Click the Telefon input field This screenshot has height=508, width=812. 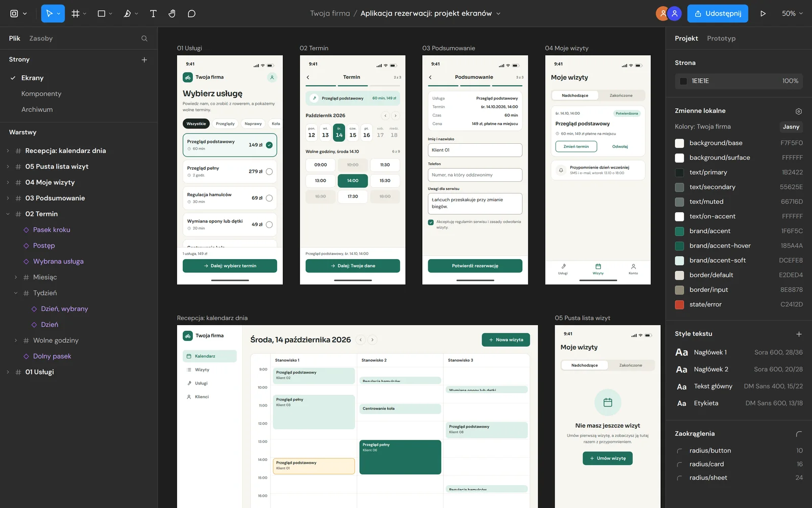(x=475, y=175)
